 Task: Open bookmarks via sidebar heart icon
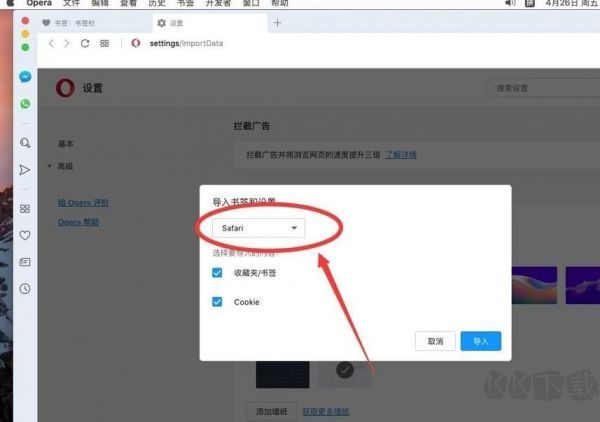[25, 235]
